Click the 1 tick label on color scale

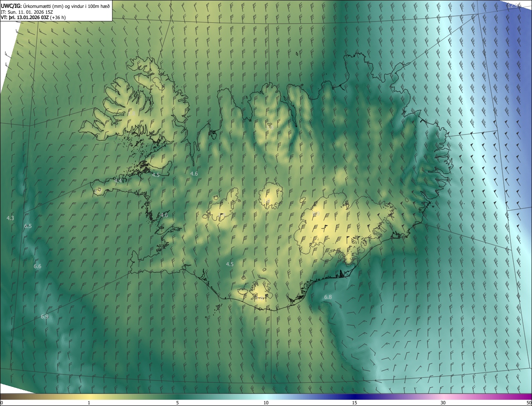[89, 403]
